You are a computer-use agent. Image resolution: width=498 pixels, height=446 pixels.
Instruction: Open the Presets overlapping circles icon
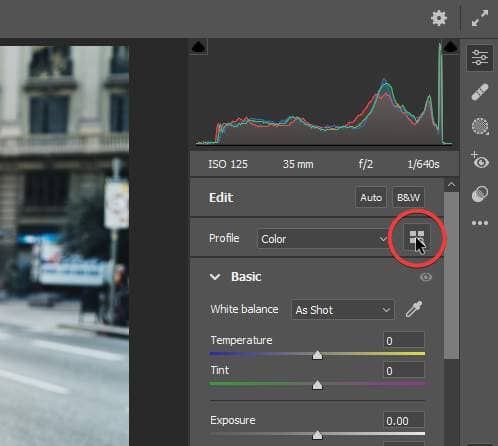[480, 194]
